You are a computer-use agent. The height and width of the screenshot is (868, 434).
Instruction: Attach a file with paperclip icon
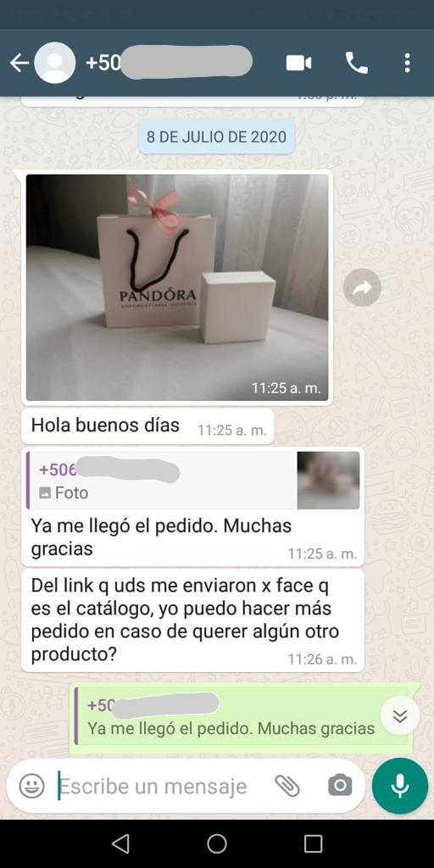point(287,786)
